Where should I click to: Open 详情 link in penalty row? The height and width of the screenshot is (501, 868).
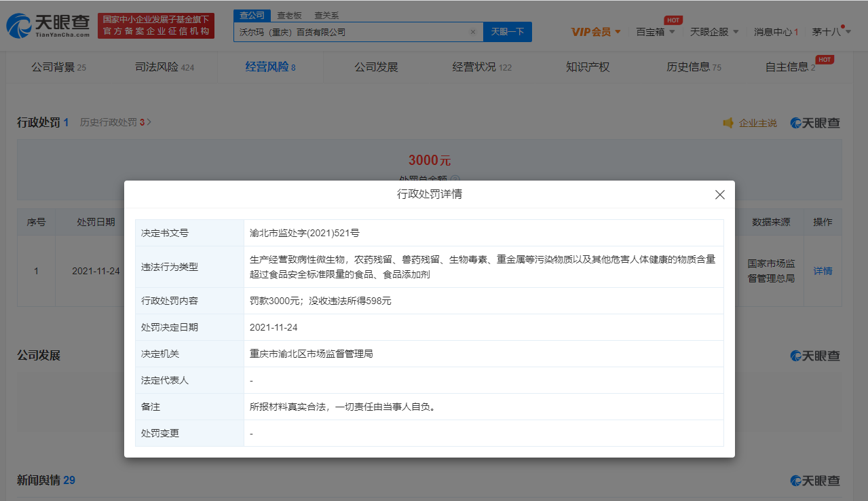(823, 271)
